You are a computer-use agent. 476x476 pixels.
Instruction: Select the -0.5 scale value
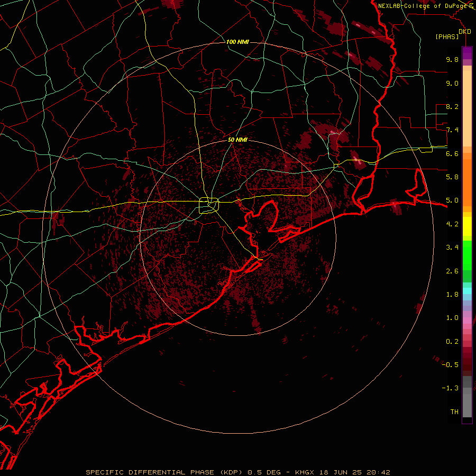pyautogui.click(x=450, y=365)
